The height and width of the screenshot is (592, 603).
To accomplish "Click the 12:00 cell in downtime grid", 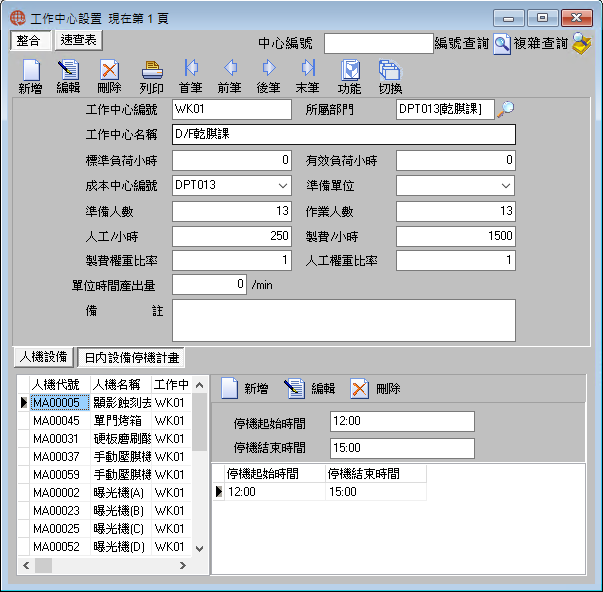I will click(x=275, y=492).
